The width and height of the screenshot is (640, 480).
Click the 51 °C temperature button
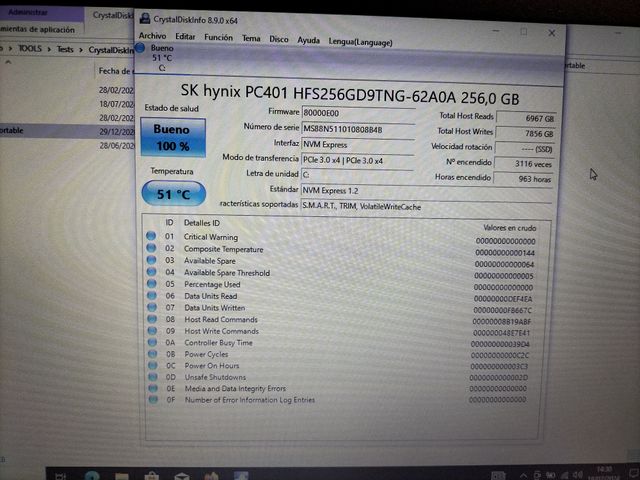(173, 194)
